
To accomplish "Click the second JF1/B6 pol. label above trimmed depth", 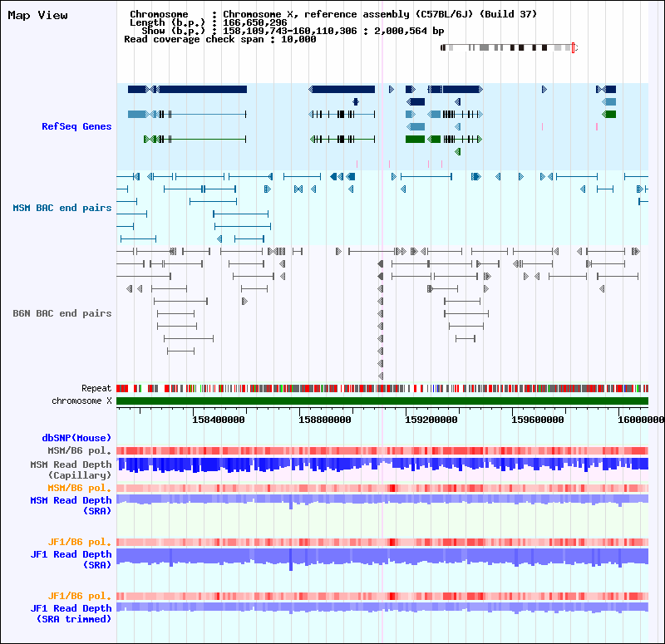I will click(79, 596).
